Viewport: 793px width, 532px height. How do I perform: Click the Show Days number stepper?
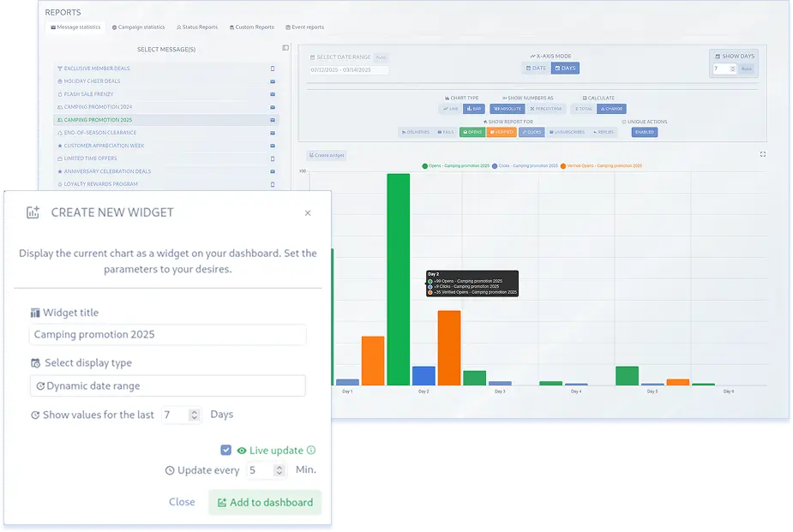coord(733,69)
